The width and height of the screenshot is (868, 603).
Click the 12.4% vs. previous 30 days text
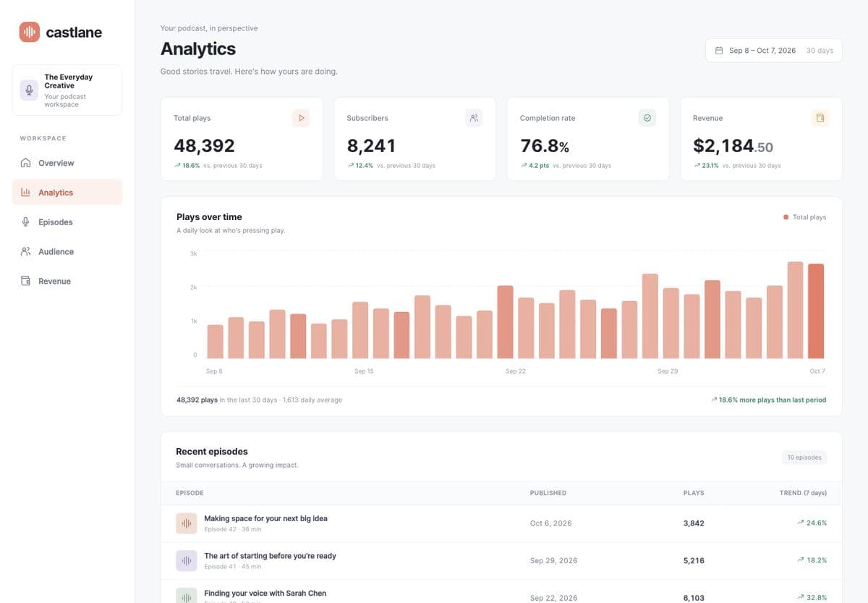pos(395,166)
